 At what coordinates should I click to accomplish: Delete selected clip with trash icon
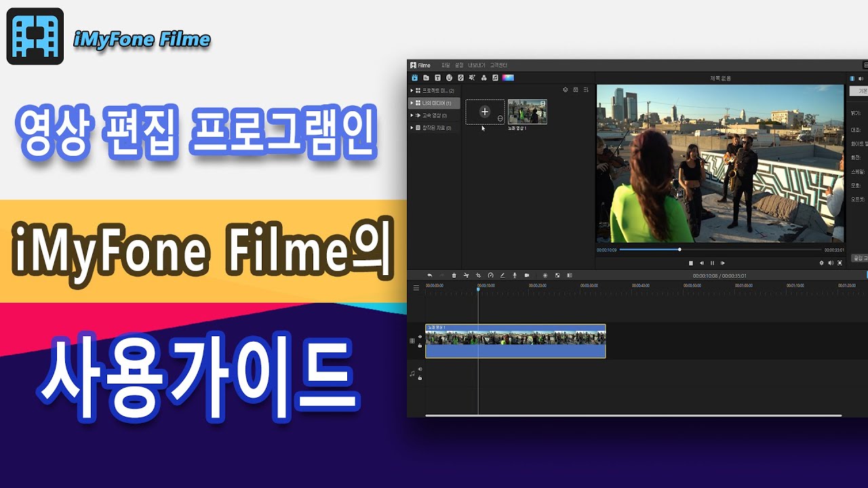click(454, 275)
